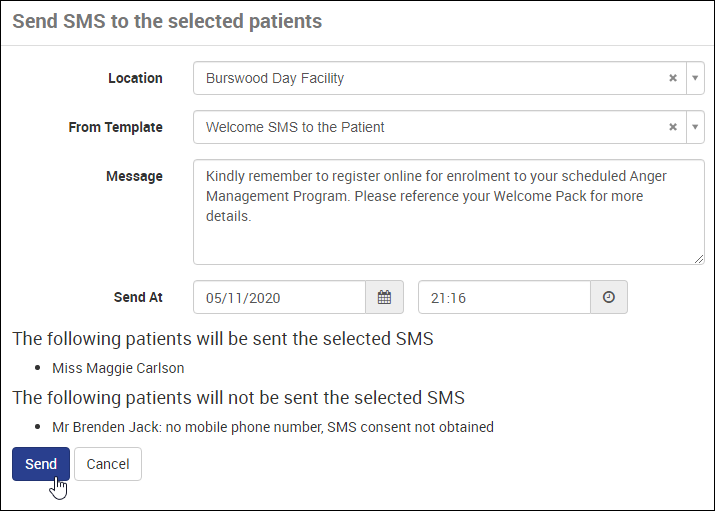Expand the From Template dropdown arrow

tap(696, 127)
